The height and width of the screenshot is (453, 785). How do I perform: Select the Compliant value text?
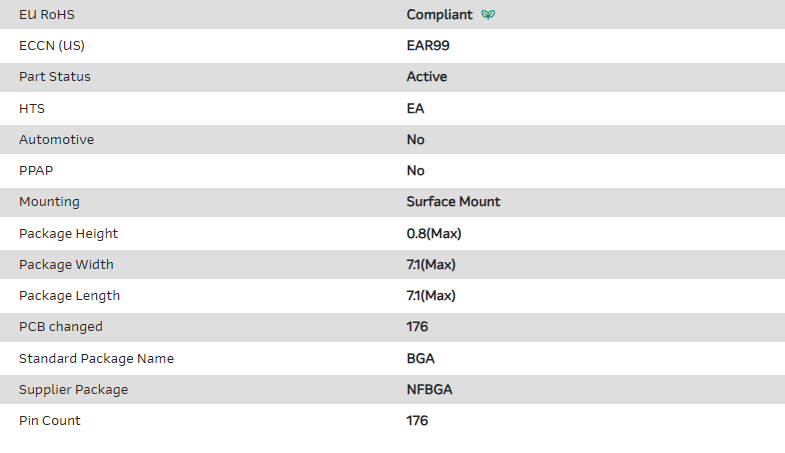coord(439,15)
